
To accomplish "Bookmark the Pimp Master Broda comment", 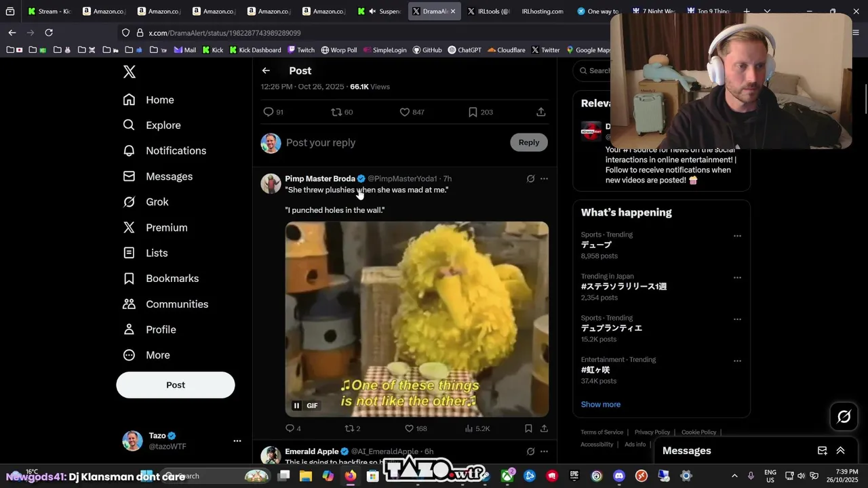I will tap(528, 428).
